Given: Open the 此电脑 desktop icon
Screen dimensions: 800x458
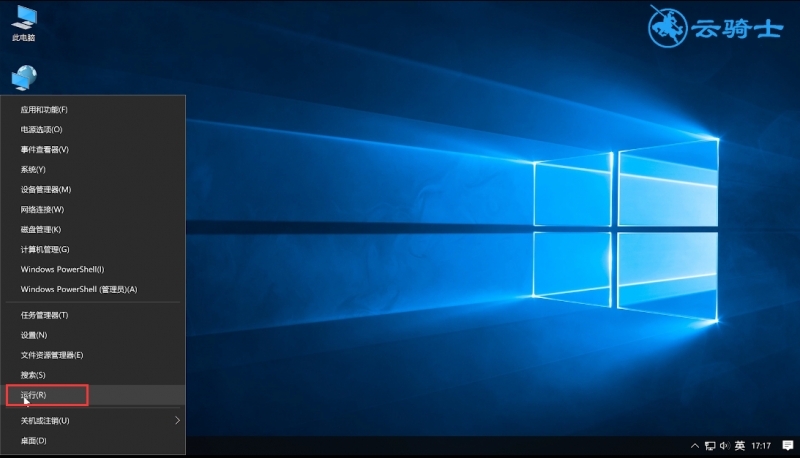Looking at the screenshot, I should pos(24,23).
